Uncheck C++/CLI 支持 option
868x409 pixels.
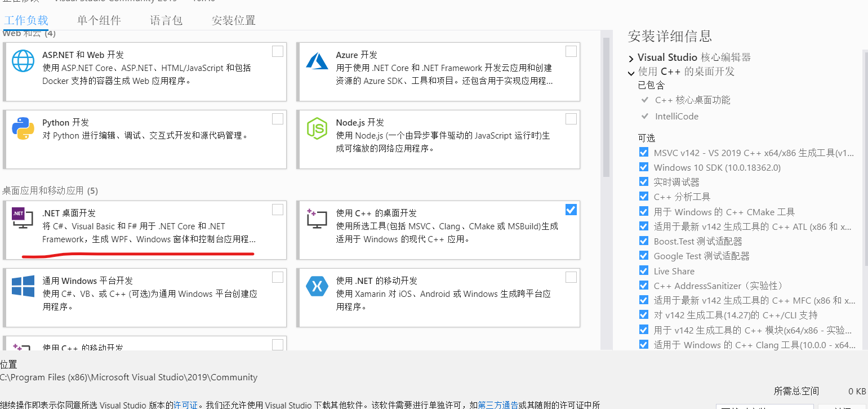tap(644, 314)
